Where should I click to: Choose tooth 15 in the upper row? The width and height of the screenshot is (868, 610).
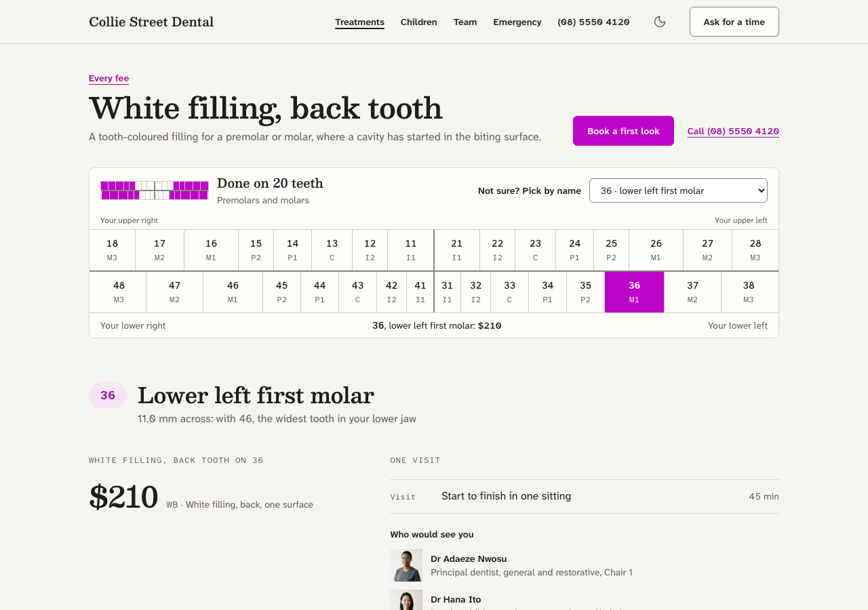pyautogui.click(x=256, y=250)
